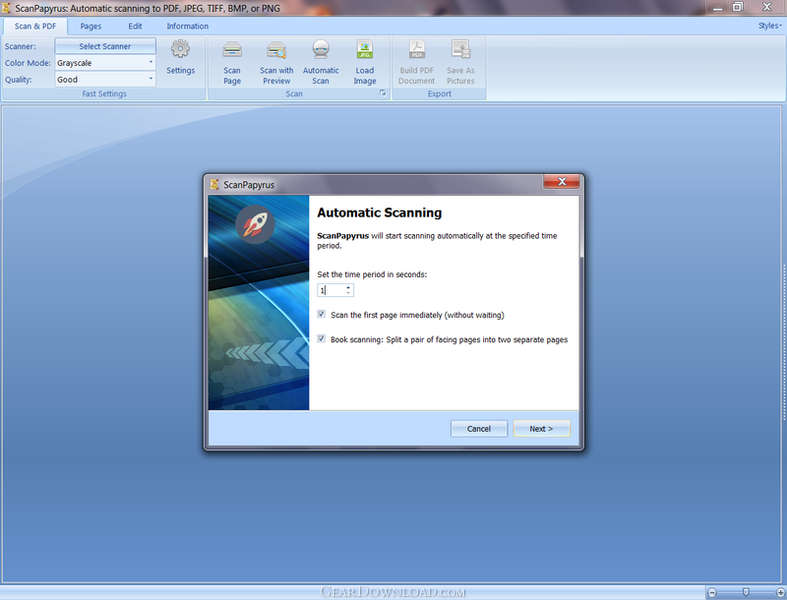Click zoom out minus icon in status bar
The height and width of the screenshot is (600, 787).
(712, 592)
